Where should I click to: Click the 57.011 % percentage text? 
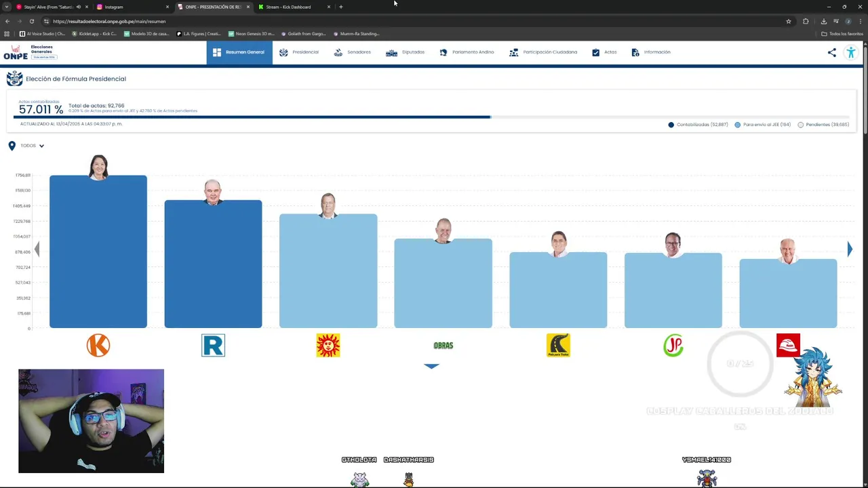pyautogui.click(x=41, y=110)
